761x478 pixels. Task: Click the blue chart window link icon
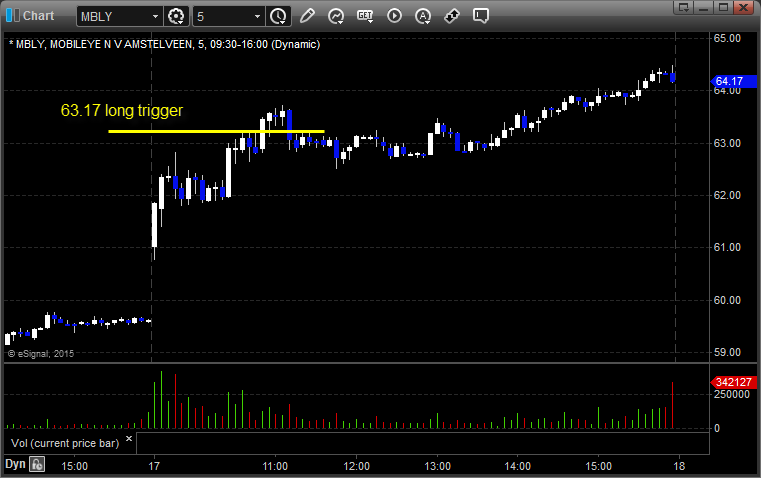[12, 16]
